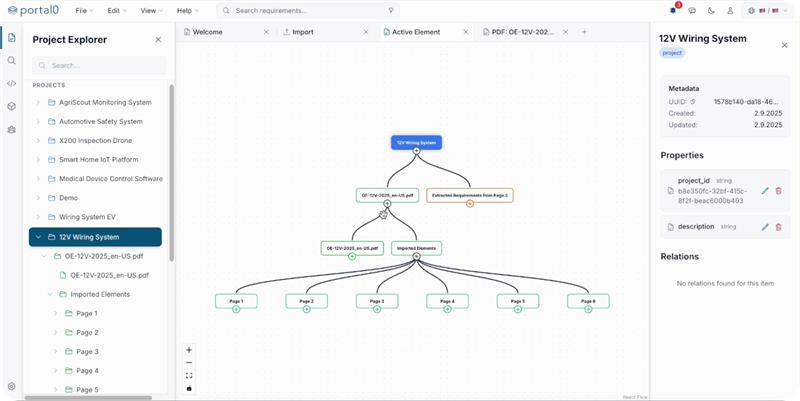Click the zoom in plus control
800x401 pixels.
pyautogui.click(x=189, y=350)
